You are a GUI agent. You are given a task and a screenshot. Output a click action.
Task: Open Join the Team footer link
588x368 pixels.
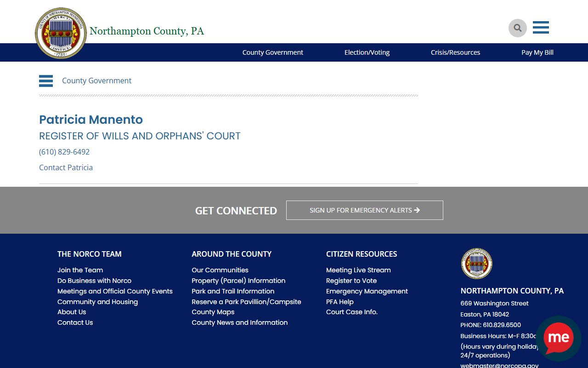(x=80, y=270)
